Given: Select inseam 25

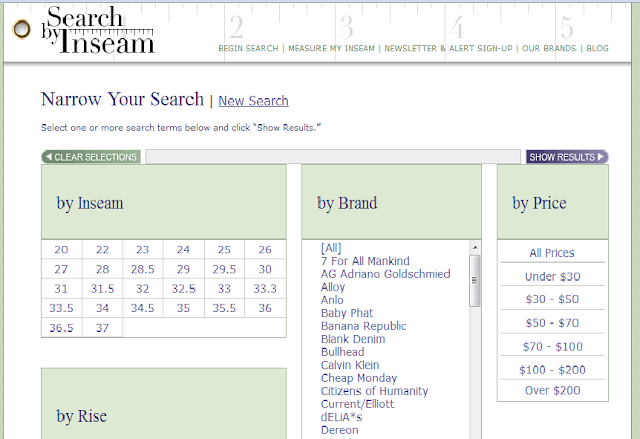Looking at the screenshot, I should pyautogui.click(x=224, y=250).
